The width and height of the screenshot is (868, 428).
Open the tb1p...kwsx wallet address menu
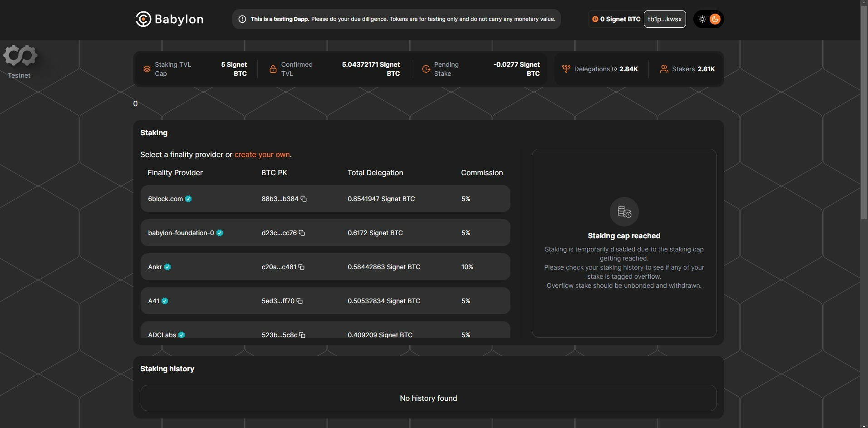[x=664, y=19]
